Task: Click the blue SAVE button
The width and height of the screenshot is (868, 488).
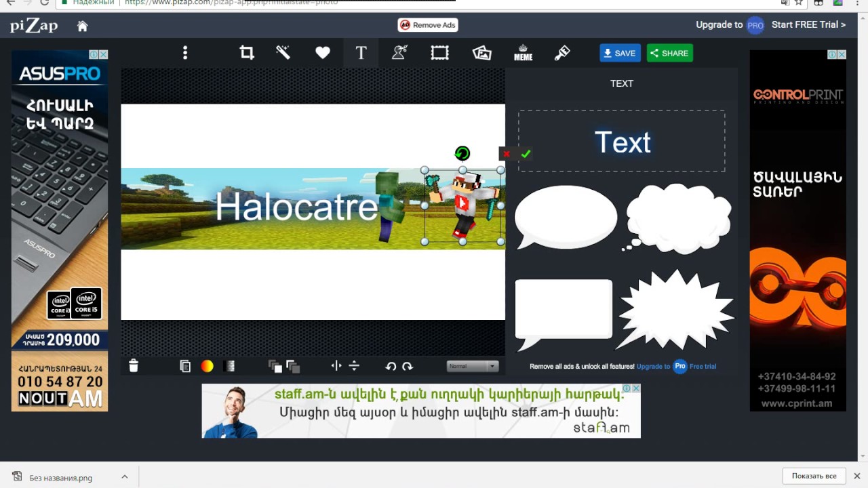Action: tap(620, 53)
